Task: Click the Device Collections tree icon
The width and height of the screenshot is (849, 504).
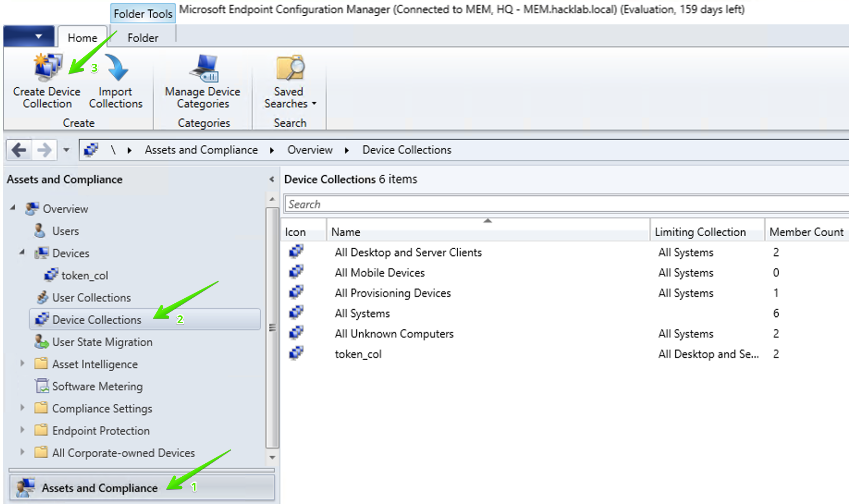Action: pyautogui.click(x=42, y=320)
